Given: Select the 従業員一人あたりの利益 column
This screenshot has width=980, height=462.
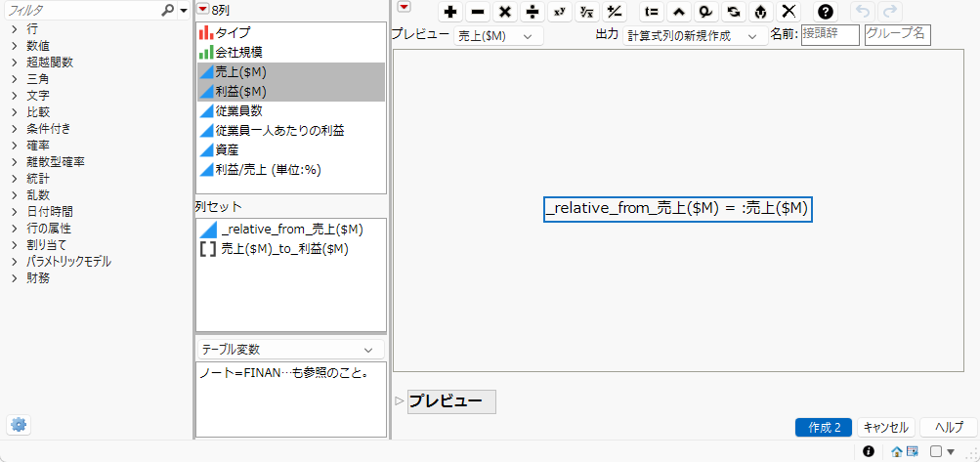Looking at the screenshot, I should coord(291,131).
